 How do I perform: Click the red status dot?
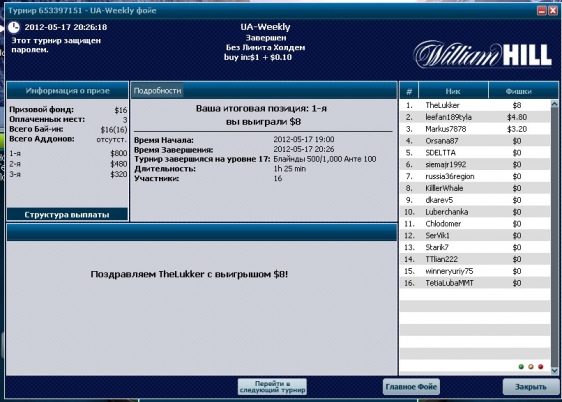540,367
